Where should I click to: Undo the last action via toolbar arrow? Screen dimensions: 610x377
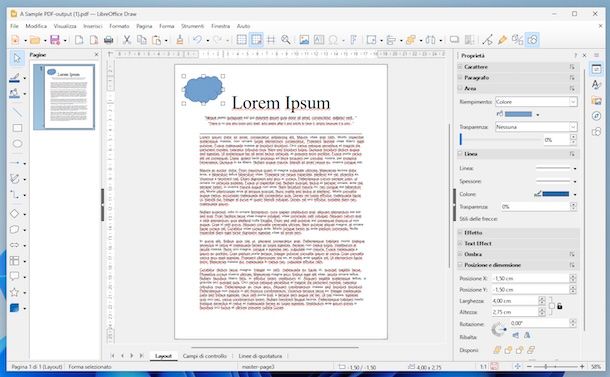click(197, 40)
